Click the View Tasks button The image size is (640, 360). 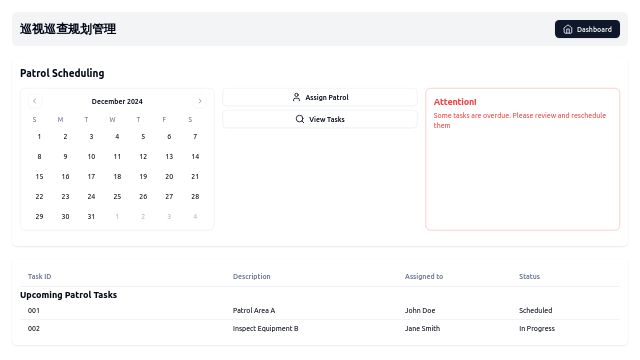320,119
